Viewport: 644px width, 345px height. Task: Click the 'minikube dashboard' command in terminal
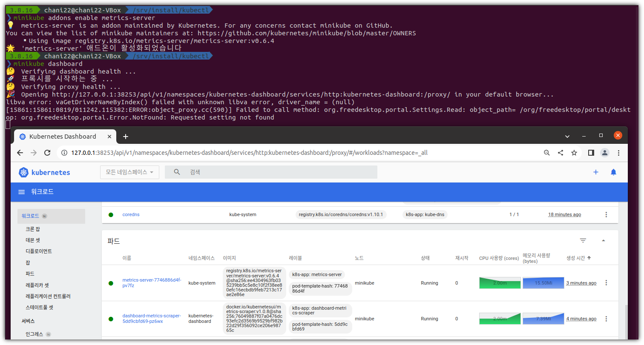48,64
